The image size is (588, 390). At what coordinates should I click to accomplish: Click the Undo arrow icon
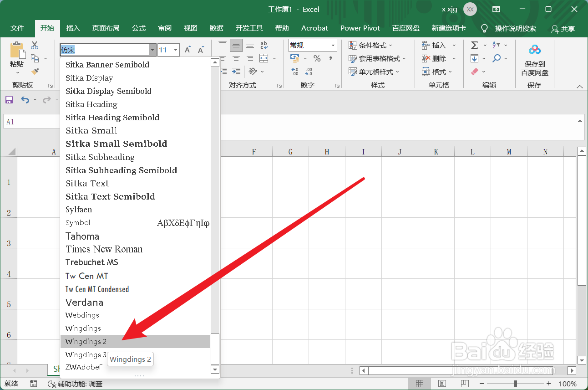[25, 100]
